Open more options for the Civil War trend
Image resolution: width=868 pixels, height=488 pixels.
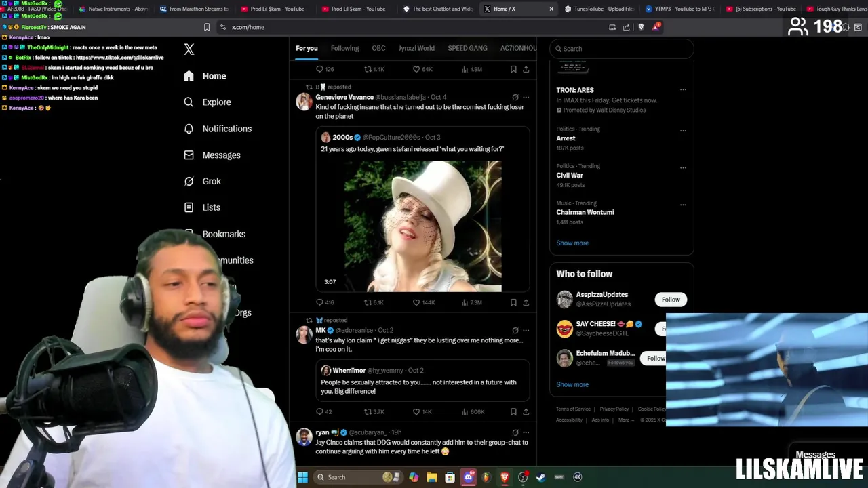click(683, 167)
